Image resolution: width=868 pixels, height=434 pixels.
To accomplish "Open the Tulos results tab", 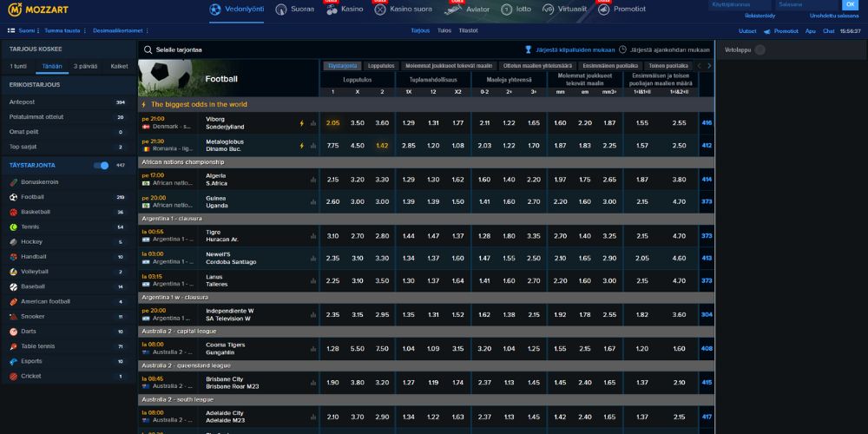I will click(x=444, y=31).
